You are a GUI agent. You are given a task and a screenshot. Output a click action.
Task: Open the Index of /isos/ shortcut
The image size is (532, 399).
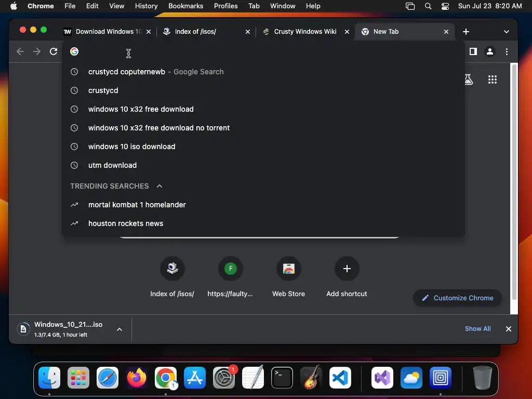[x=172, y=277]
